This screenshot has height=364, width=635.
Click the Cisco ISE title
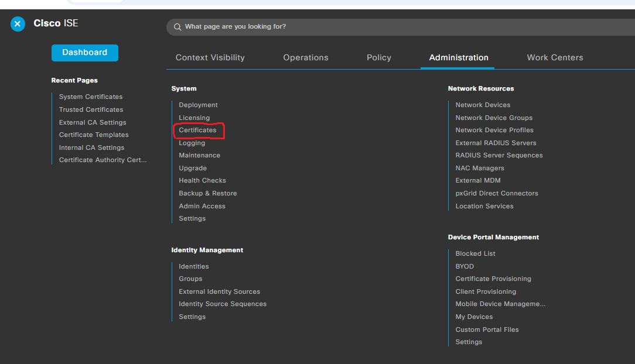(56, 23)
